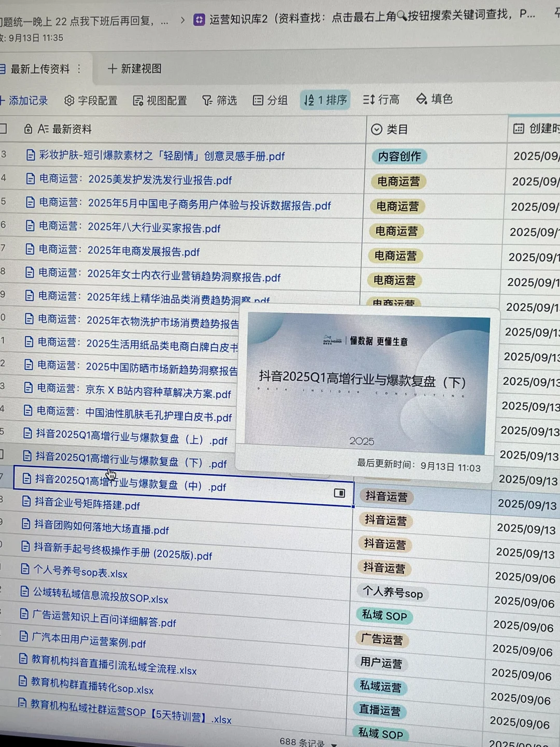560x747 pixels.
Task: Adjust 行高 row height
Action: pyautogui.click(x=381, y=99)
